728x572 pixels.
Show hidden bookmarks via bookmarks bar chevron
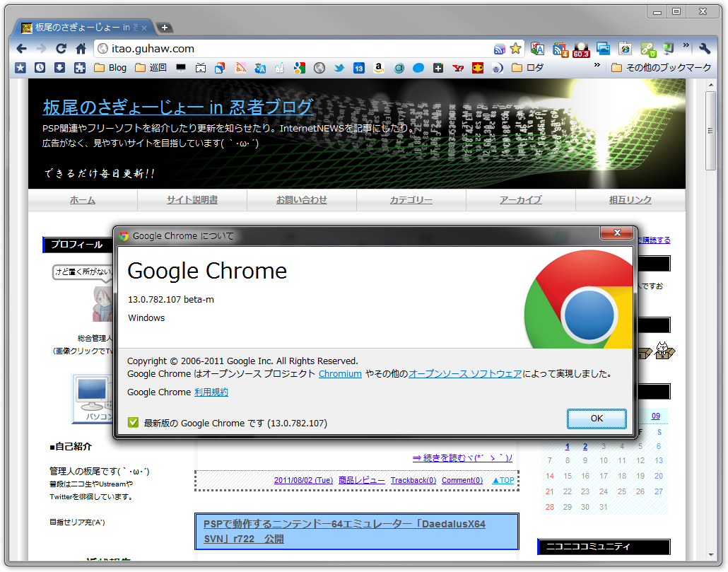(x=597, y=65)
